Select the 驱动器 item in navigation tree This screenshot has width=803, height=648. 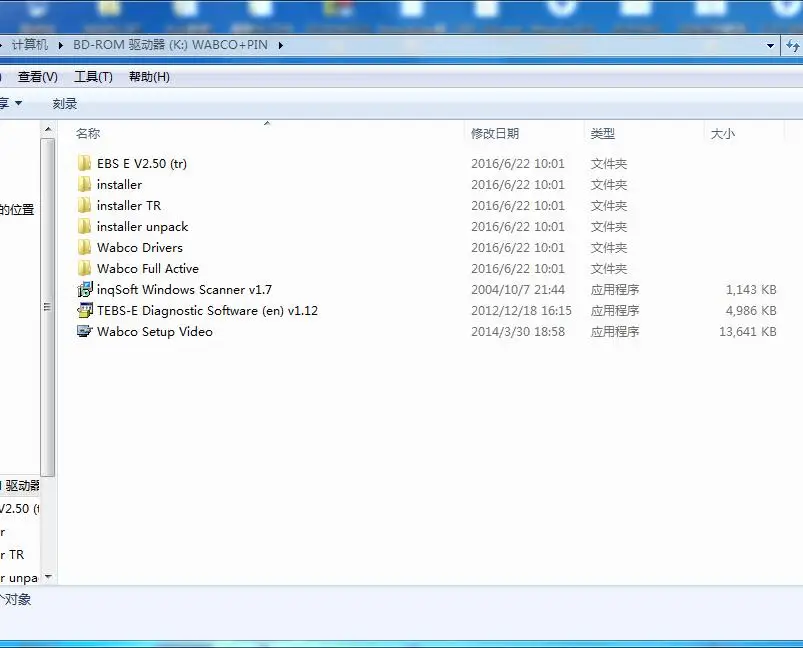point(20,486)
